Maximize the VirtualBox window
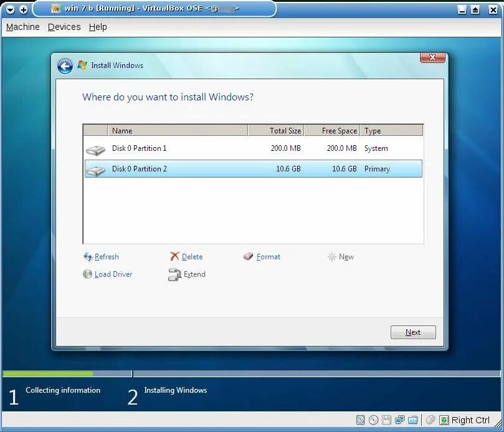504x432 pixels. pos(475,9)
